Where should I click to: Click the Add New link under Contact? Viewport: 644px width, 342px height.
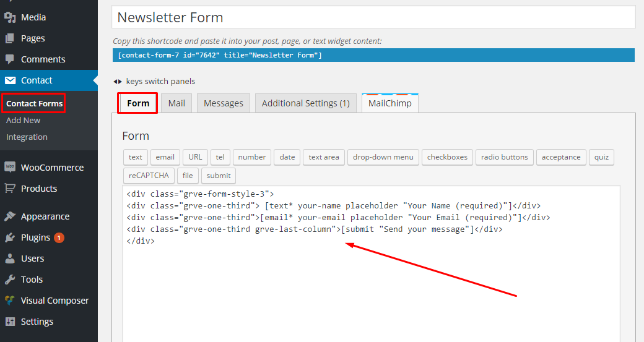point(24,121)
